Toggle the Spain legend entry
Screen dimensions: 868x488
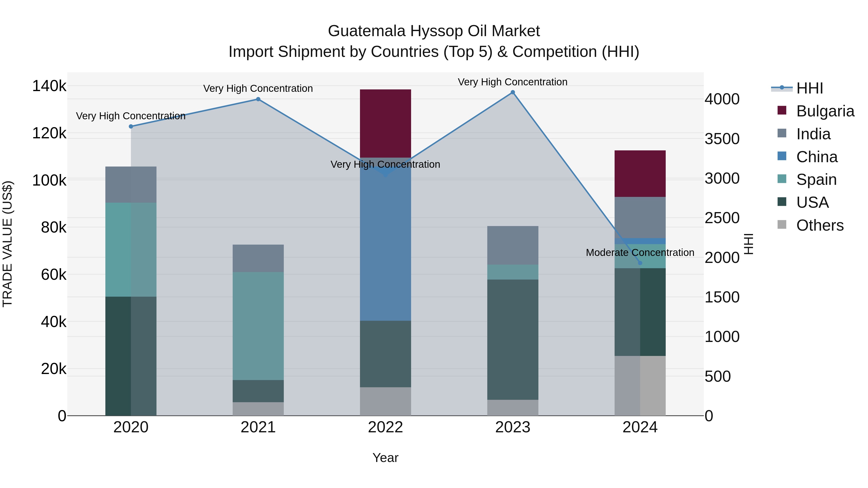pyautogui.click(x=807, y=179)
